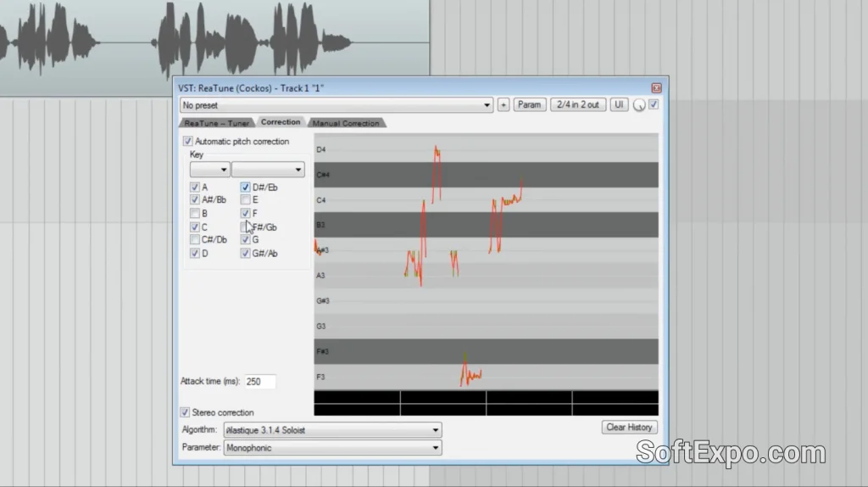Open the Parameter Monophonic dropdown
868x487 pixels.
(x=332, y=448)
